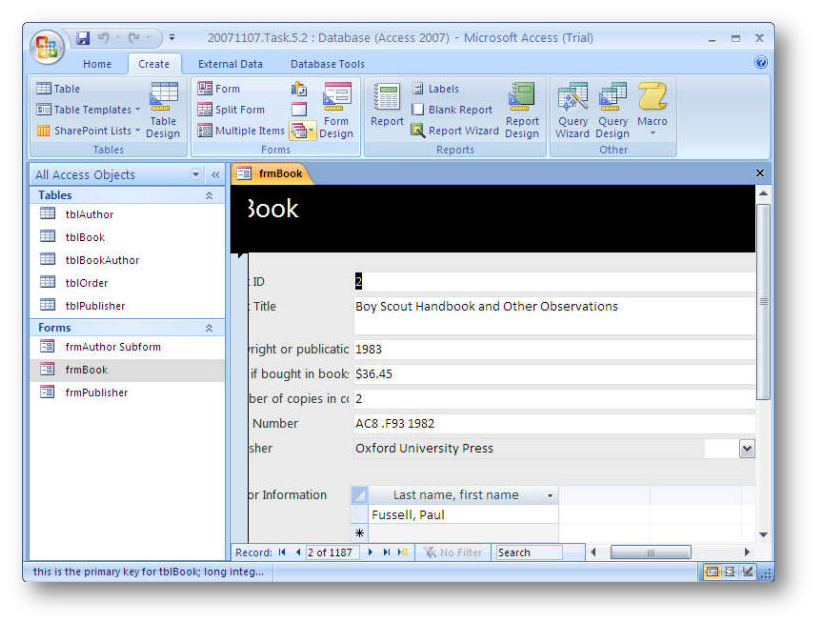Open Microsoft Access help question icon
This screenshot has height=624, width=817.
point(761,63)
